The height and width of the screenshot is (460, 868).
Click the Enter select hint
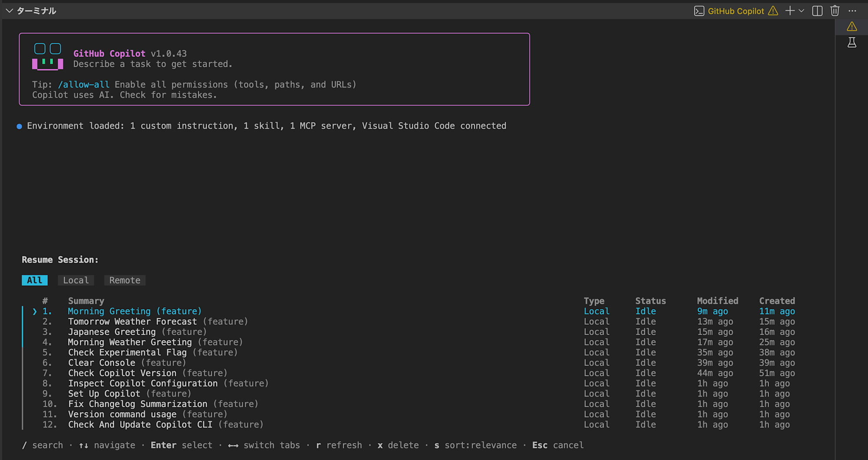181,445
